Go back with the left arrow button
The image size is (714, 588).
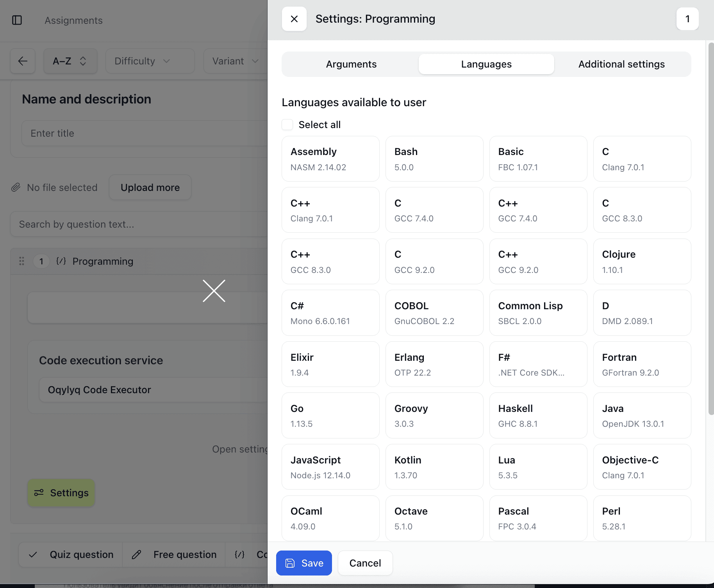[23, 61]
